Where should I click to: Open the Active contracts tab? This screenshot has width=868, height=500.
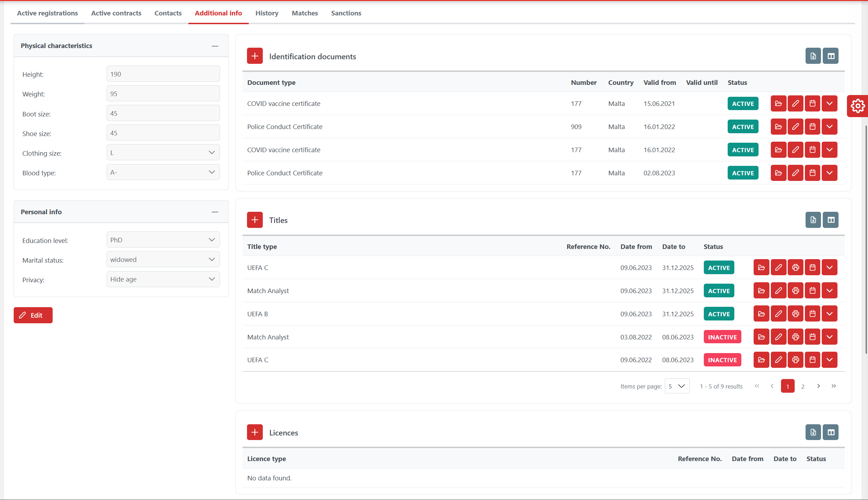click(x=116, y=13)
